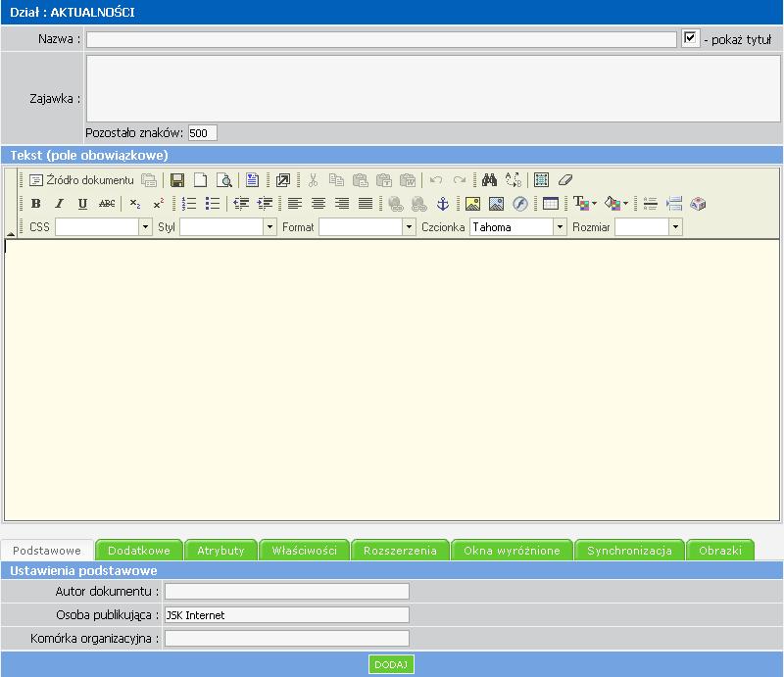
Task: Decrease the indent
Action: tap(241, 204)
